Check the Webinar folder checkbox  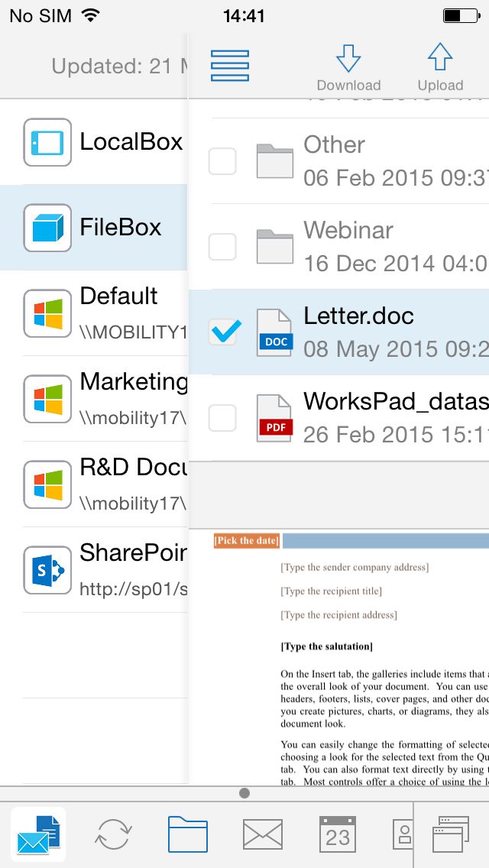click(222, 246)
